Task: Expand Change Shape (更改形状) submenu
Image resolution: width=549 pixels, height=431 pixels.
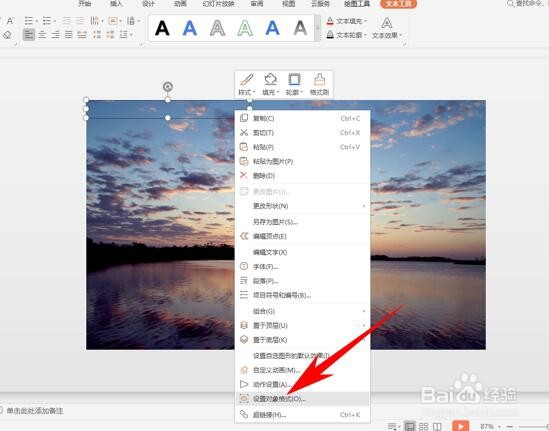Action: pyautogui.click(x=303, y=206)
